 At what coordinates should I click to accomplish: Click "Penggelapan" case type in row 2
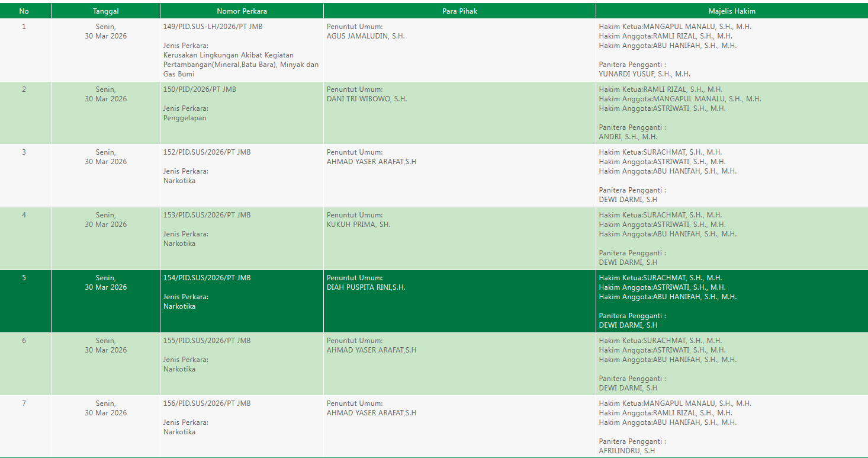click(x=185, y=118)
